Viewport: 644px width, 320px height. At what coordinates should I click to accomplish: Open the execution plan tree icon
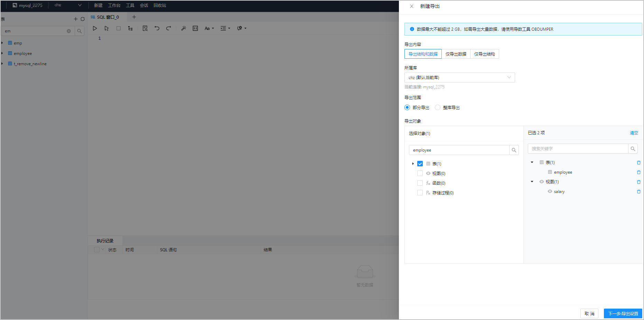point(130,28)
